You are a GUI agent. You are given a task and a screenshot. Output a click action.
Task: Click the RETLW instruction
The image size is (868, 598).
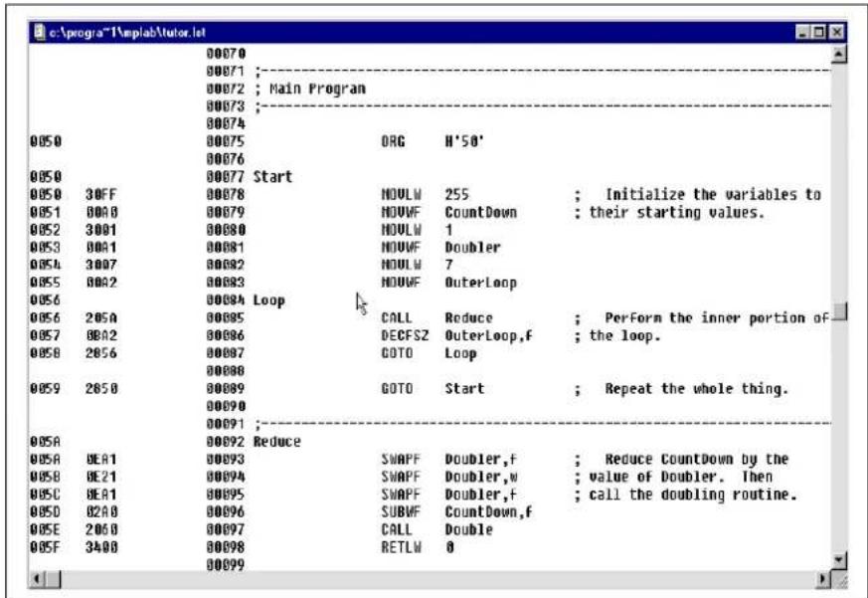401,547
